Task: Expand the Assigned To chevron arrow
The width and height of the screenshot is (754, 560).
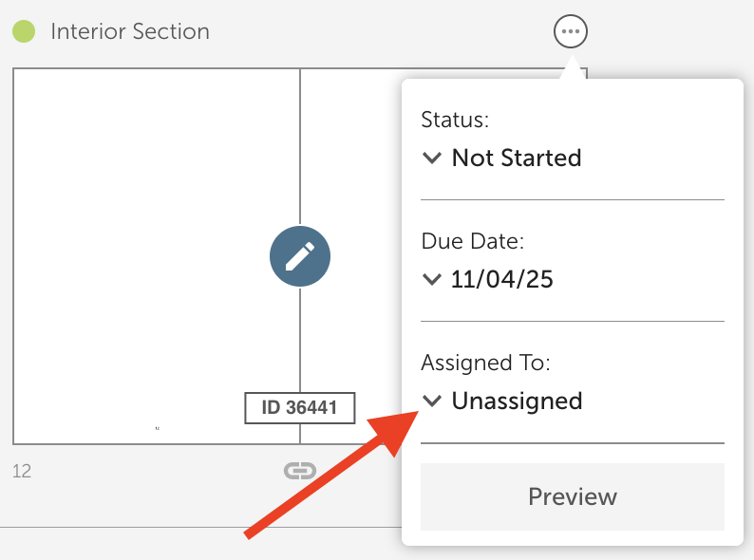Action: coord(432,401)
